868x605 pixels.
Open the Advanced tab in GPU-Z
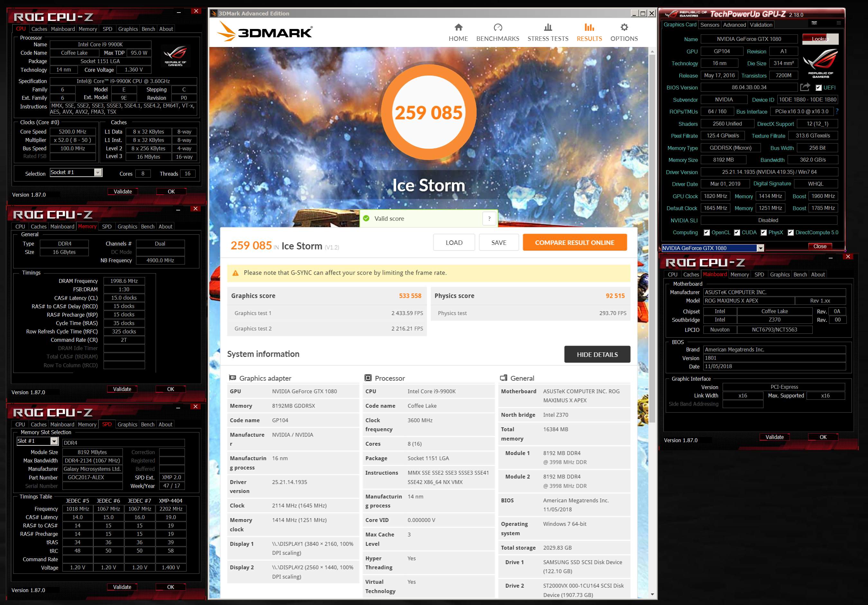[735, 24]
